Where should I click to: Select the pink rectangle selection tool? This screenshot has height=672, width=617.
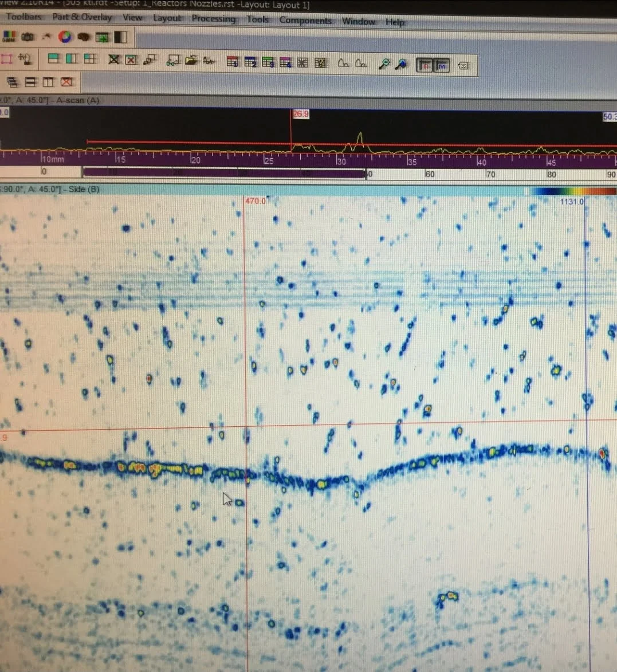pyautogui.click(x=6, y=58)
